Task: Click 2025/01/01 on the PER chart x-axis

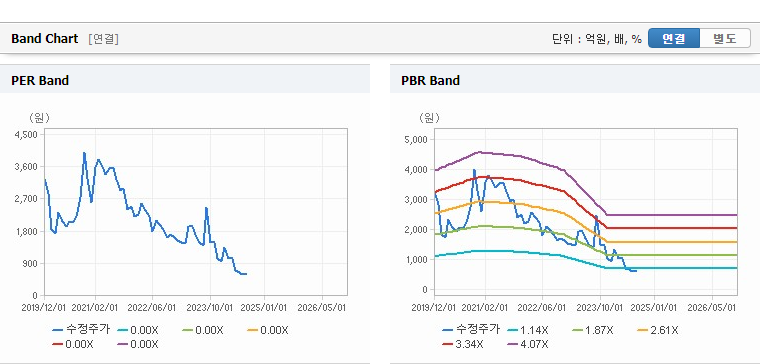Action: click(265, 308)
